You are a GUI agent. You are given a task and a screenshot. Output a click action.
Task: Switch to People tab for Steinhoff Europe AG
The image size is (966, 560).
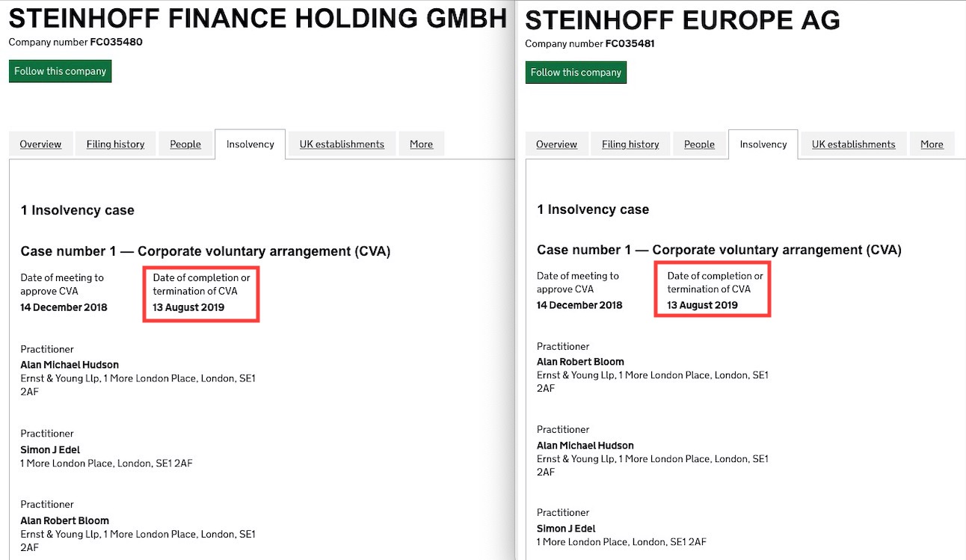[700, 144]
